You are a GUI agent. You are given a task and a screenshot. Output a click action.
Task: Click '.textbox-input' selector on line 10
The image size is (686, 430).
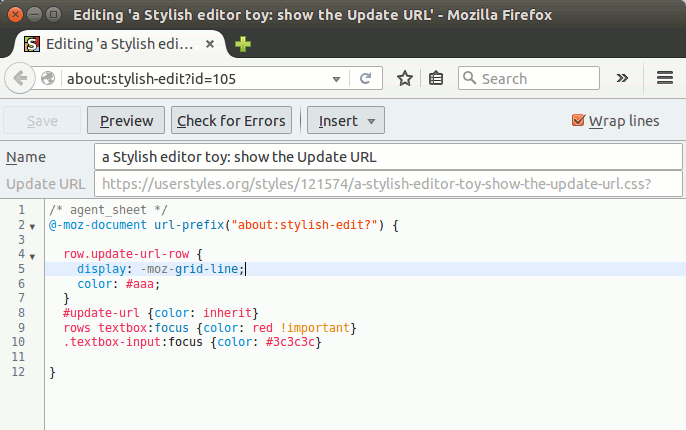(112, 342)
